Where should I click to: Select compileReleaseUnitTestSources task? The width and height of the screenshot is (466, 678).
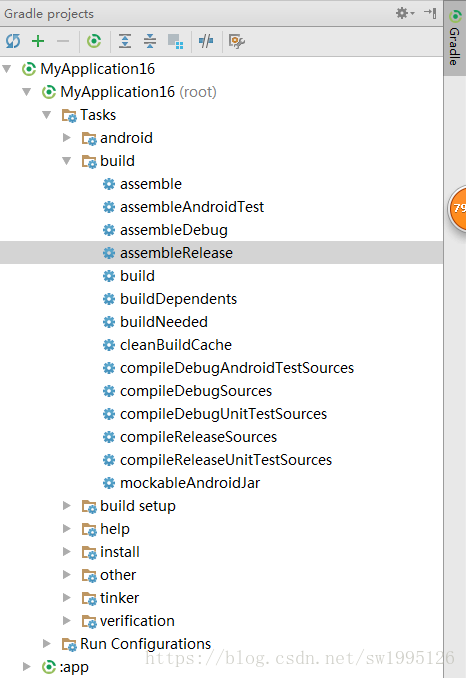point(226,460)
